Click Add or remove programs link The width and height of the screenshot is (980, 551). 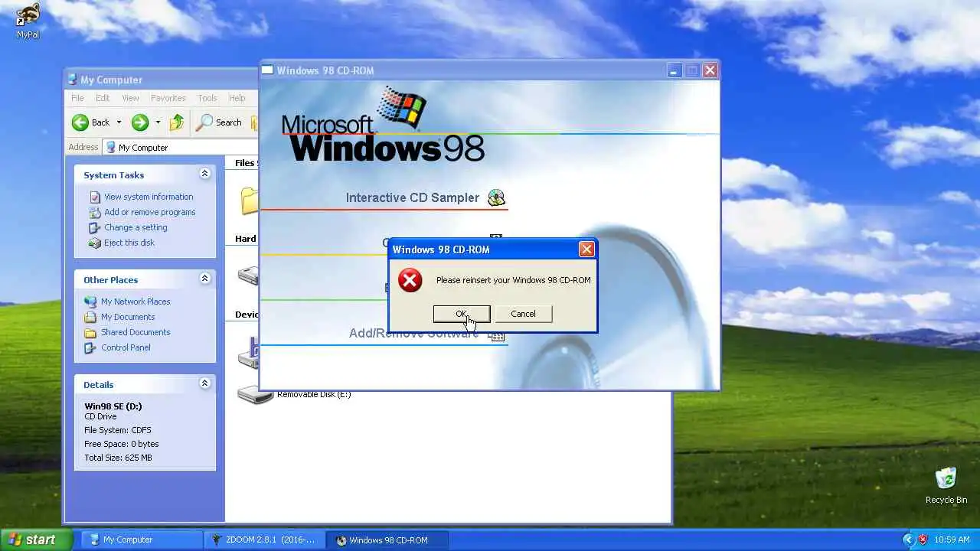149,212
